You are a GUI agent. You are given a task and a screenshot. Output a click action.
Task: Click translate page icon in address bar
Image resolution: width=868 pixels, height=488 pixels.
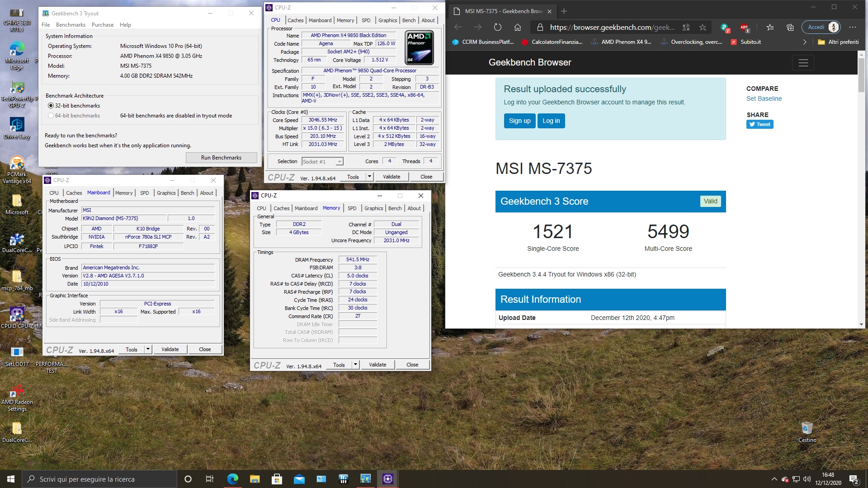(x=686, y=28)
